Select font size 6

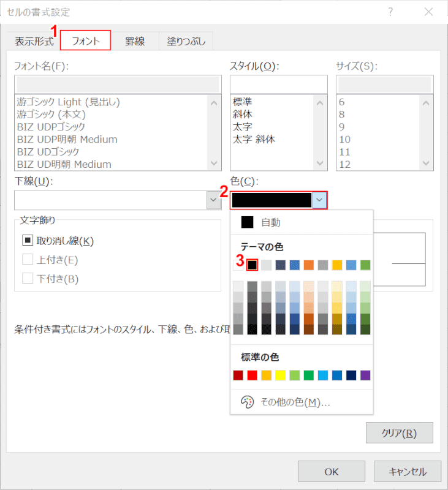click(342, 102)
